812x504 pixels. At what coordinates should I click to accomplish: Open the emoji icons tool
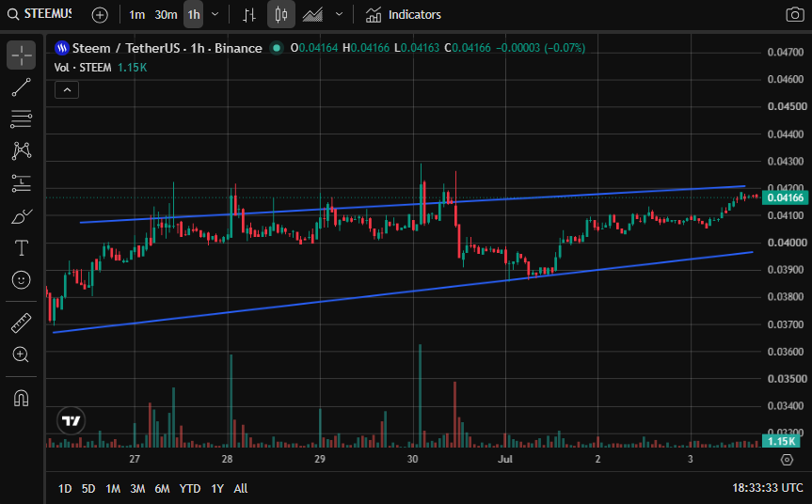[22, 280]
